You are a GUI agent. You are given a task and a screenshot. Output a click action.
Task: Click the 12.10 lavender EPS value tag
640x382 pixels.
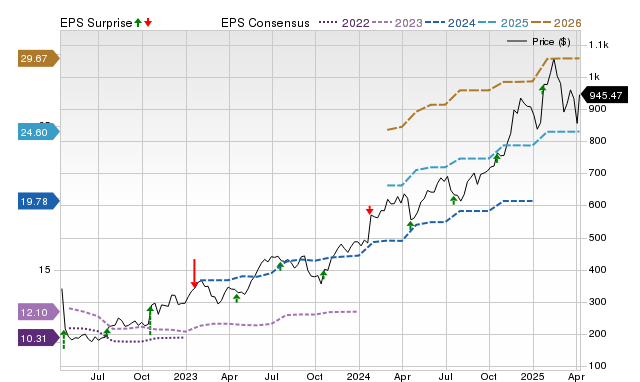38,312
